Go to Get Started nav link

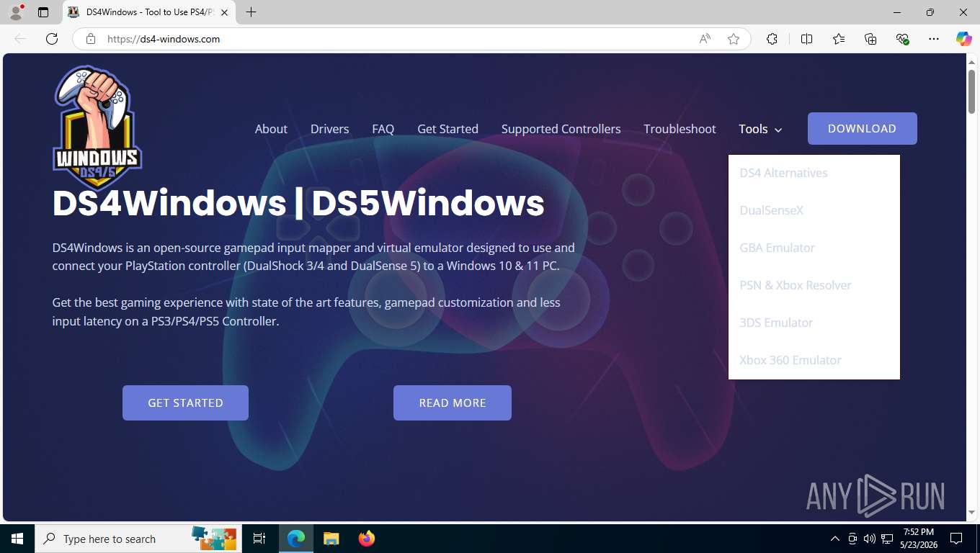[x=447, y=129]
